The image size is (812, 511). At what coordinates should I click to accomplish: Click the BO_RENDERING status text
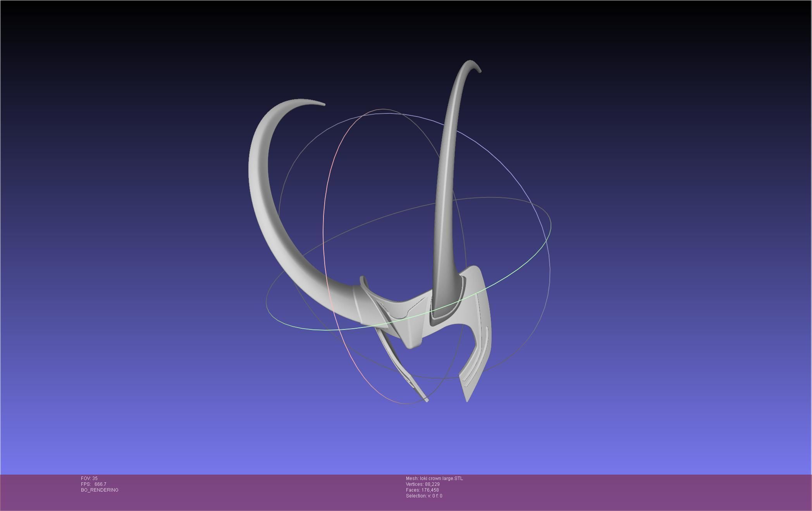pos(100,490)
